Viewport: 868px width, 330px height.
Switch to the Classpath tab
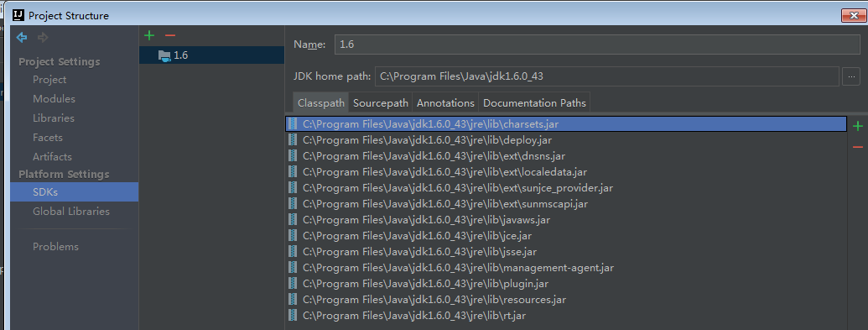[x=321, y=103]
